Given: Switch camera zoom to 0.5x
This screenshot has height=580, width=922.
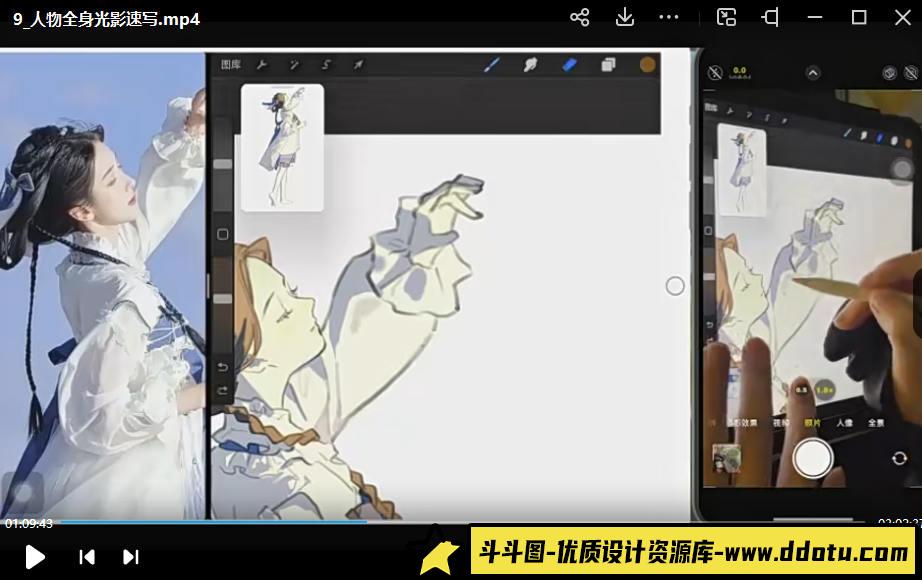Looking at the screenshot, I should 801,388.
